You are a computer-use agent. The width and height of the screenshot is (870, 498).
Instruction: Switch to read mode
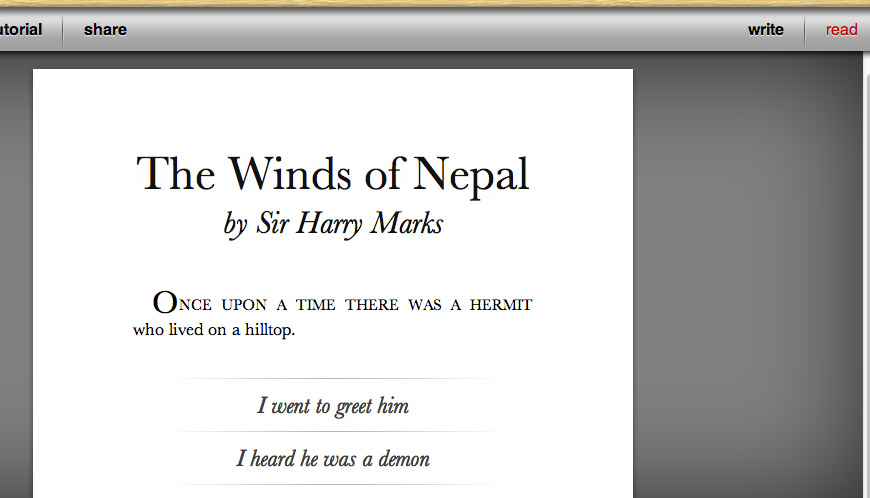(x=841, y=30)
